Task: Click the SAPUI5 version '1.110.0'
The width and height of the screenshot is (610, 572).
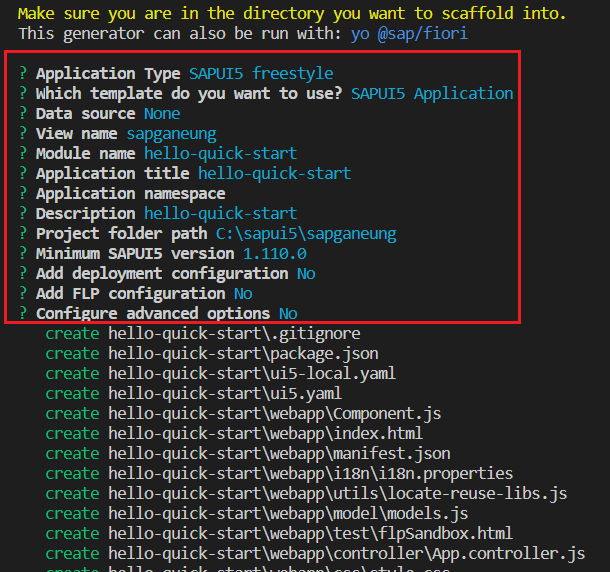Action: tap(275, 254)
